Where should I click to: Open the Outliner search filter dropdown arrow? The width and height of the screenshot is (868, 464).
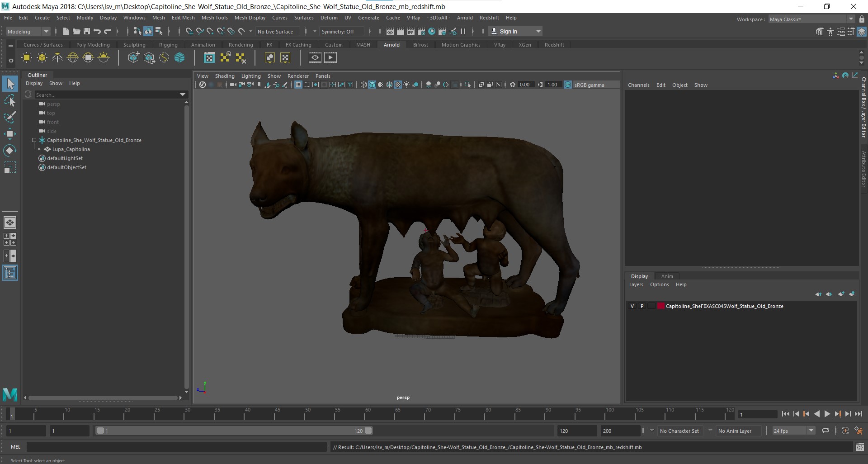(x=183, y=95)
